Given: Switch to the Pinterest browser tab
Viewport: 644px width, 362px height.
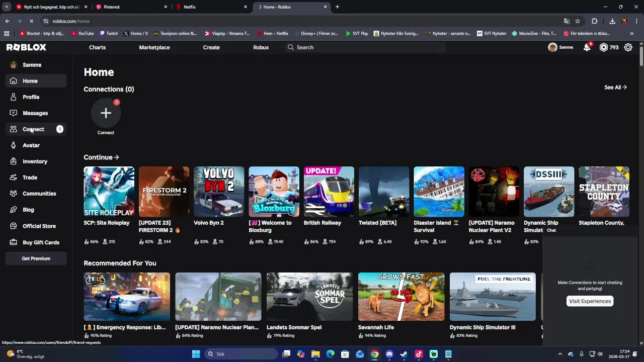Looking at the screenshot, I should point(132,7).
